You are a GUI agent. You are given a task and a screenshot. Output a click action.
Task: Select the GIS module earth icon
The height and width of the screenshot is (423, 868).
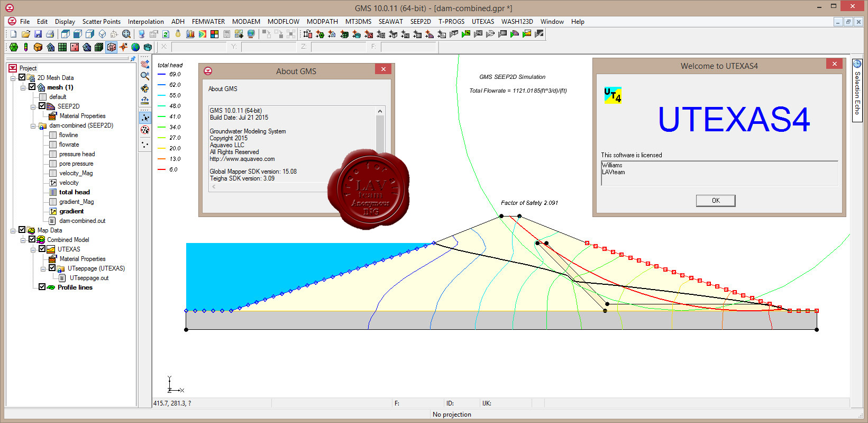pyautogui.click(x=136, y=47)
